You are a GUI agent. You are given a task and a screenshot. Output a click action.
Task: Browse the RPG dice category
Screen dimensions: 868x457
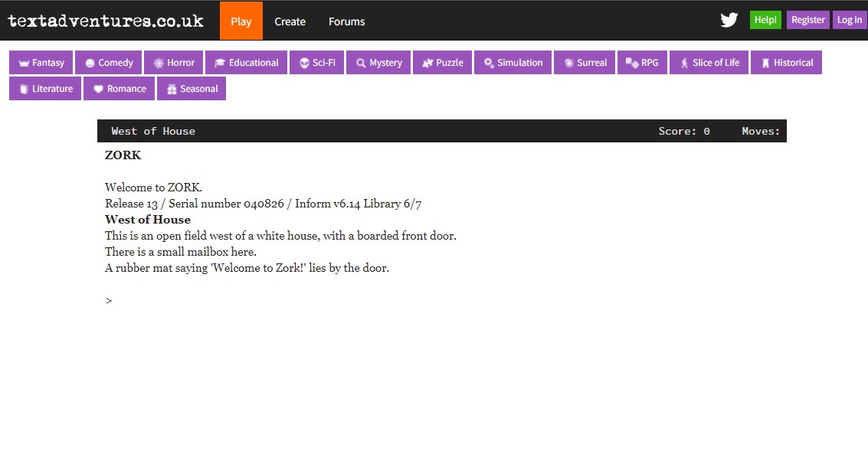click(x=642, y=63)
